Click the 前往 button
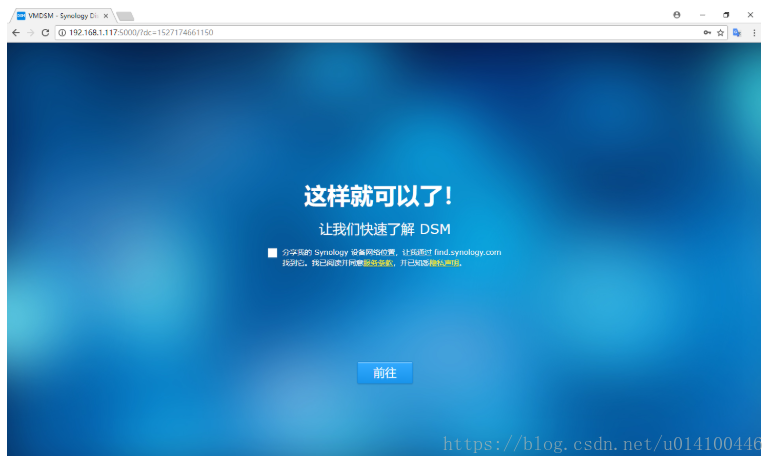The height and width of the screenshot is (464, 774). (x=385, y=373)
